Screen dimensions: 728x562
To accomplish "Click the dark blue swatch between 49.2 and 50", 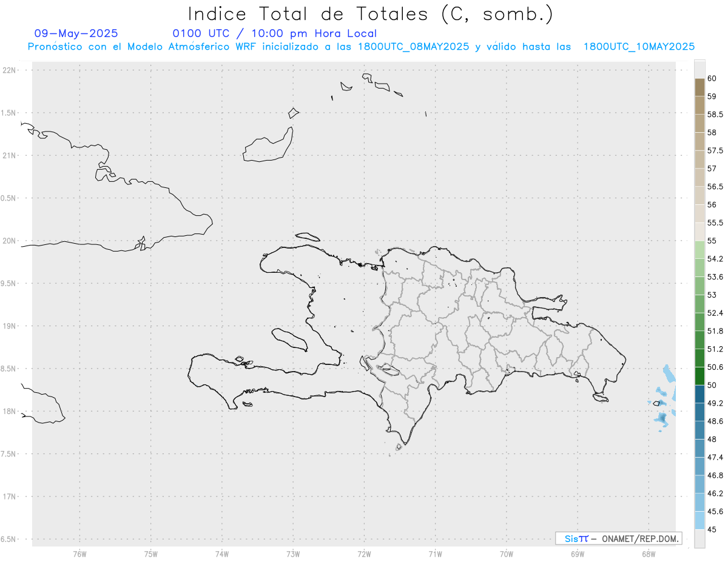I will tap(699, 395).
